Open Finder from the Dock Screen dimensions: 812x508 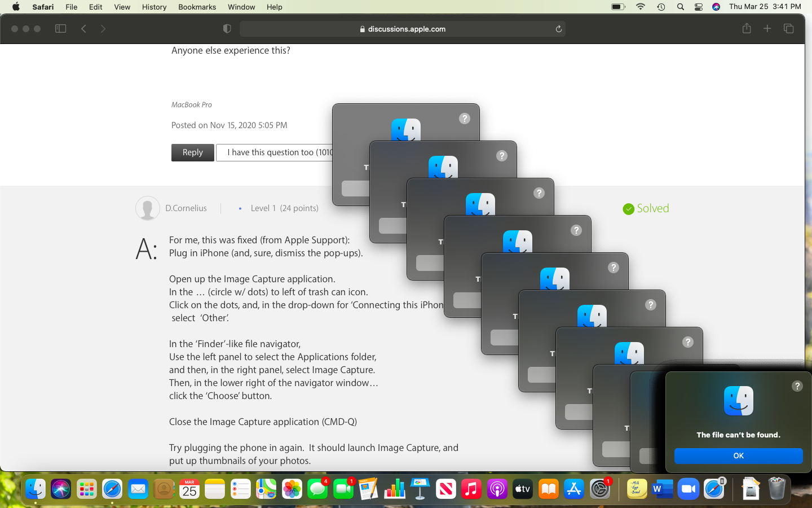(36, 489)
